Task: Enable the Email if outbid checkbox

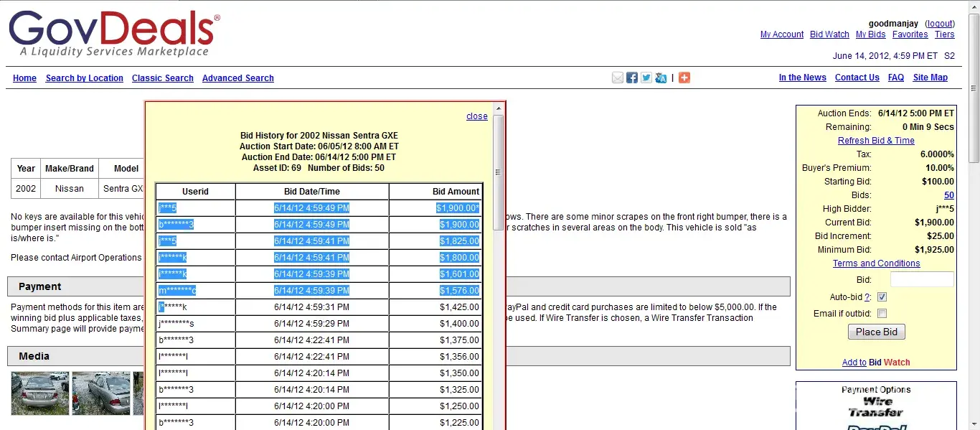Action: click(x=882, y=314)
